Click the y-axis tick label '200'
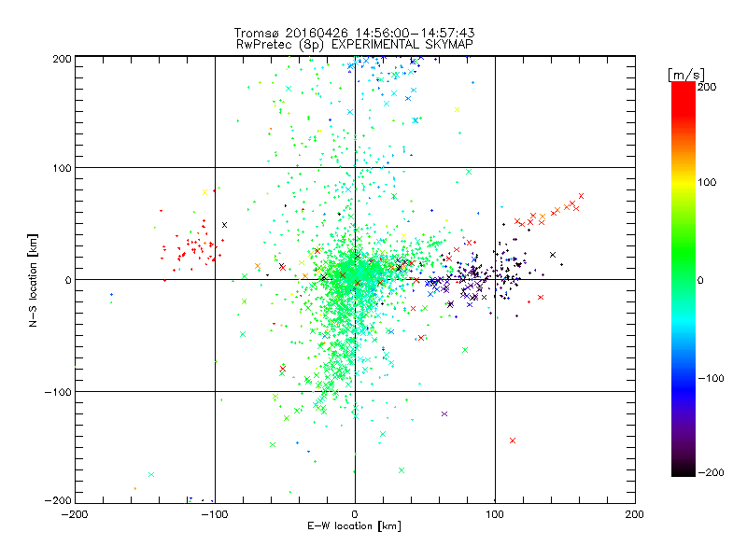Viewport: 747px width, 560px height. (62, 59)
